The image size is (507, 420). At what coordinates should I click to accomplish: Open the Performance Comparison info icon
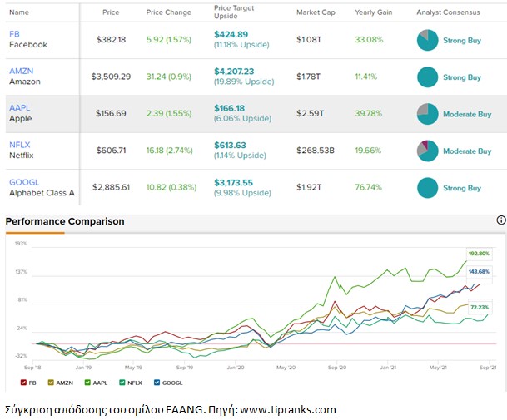501,220
